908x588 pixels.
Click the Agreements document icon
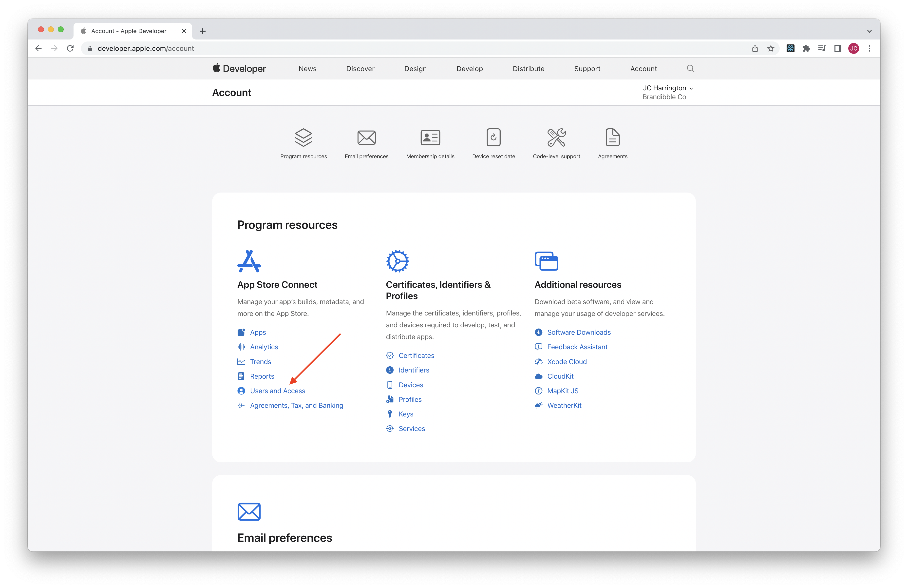coord(612,137)
